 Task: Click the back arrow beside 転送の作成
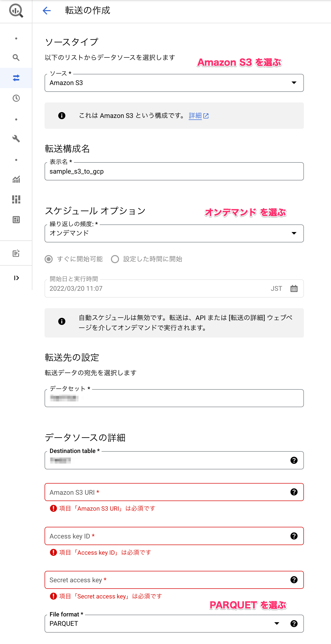[47, 11]
